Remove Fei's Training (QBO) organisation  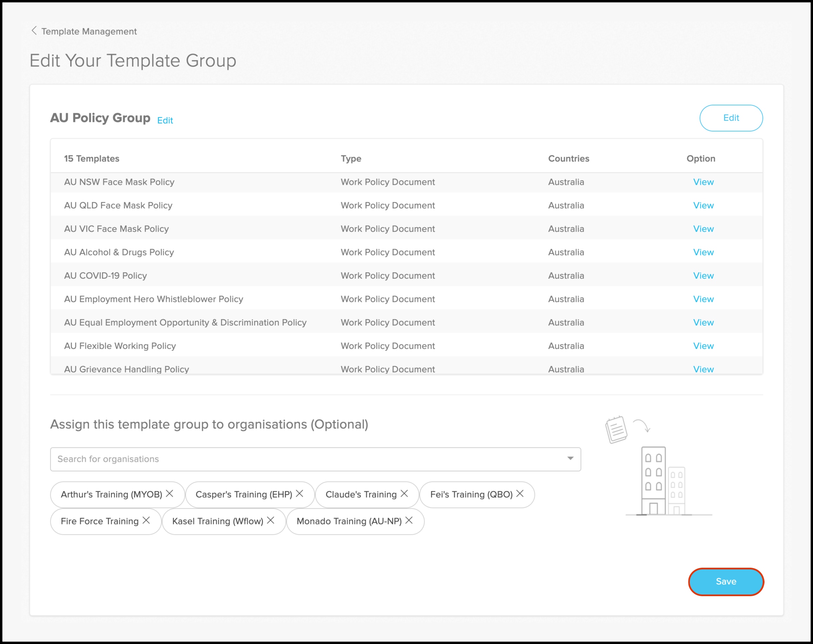(x=520, y=493)
